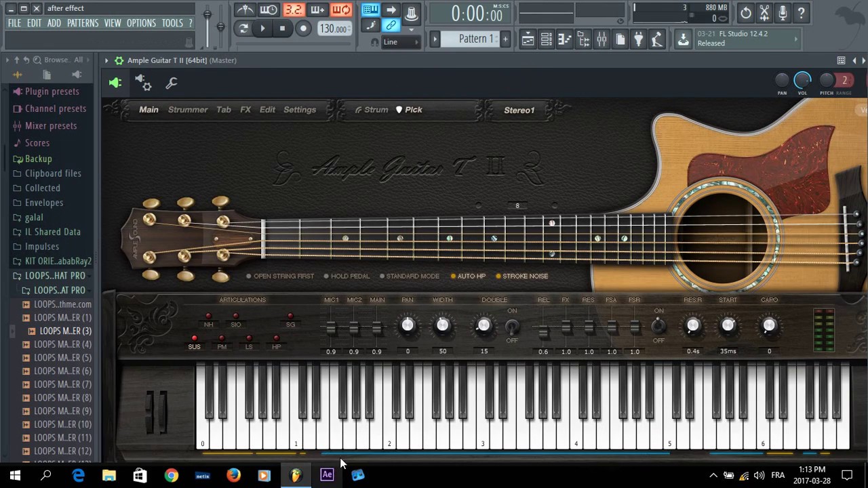The width and height of the screenshot is (868, 488).
Task: Expand the Impulses folder
Action: [x=42, y=247]
